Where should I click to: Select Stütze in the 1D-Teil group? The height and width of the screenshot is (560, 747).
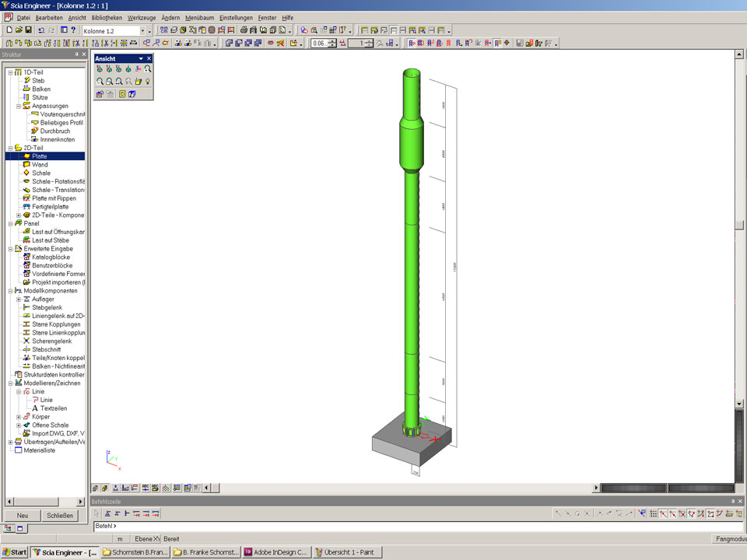click(x=40, y=97)
